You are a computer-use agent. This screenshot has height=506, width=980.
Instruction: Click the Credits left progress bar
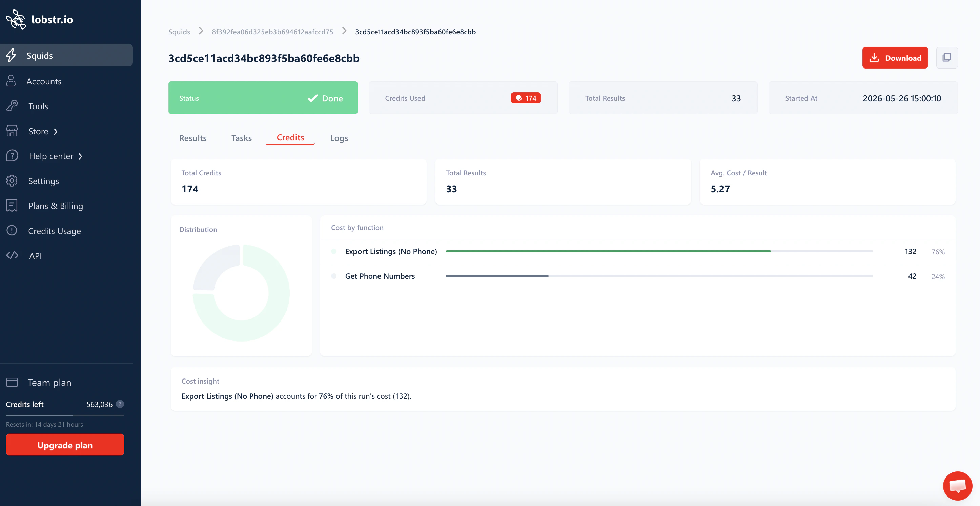coord(65,415)
